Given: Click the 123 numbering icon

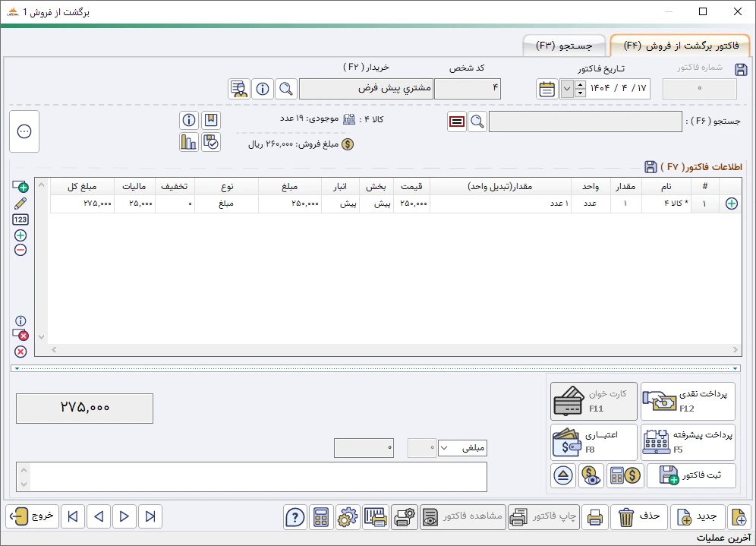Looking at the screenshot, I should click(x=20, y=219).
